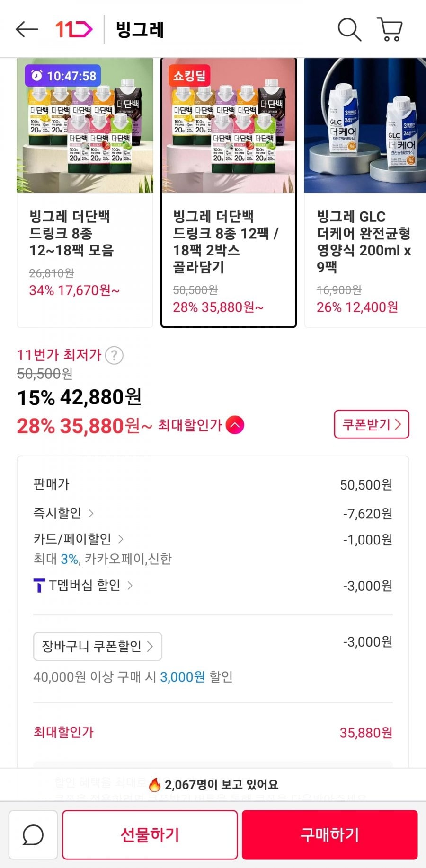
Task: Expand 카드/페이할인 details chevron
Action: tap(120, 539)
